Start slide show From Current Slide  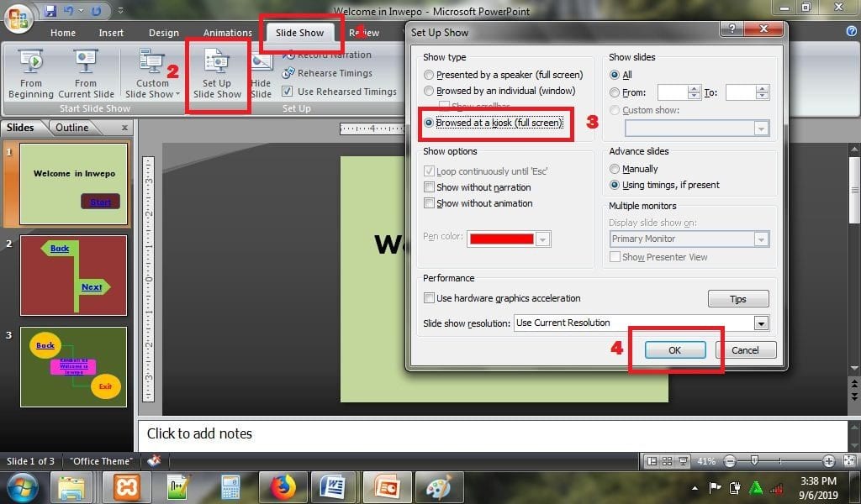(86, 74)
